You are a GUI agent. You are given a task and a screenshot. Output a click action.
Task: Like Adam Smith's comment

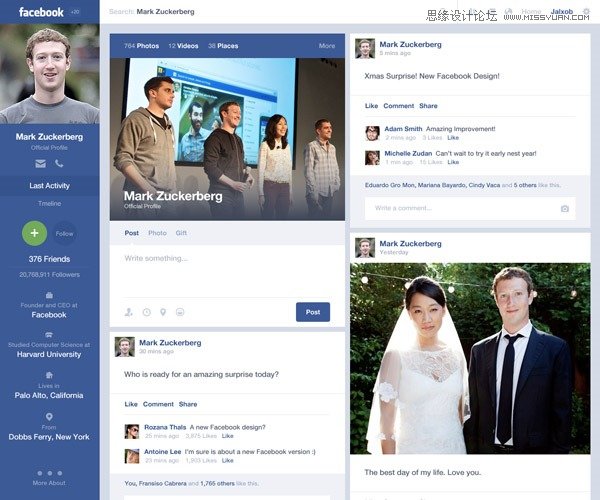[x=453, y=138]
